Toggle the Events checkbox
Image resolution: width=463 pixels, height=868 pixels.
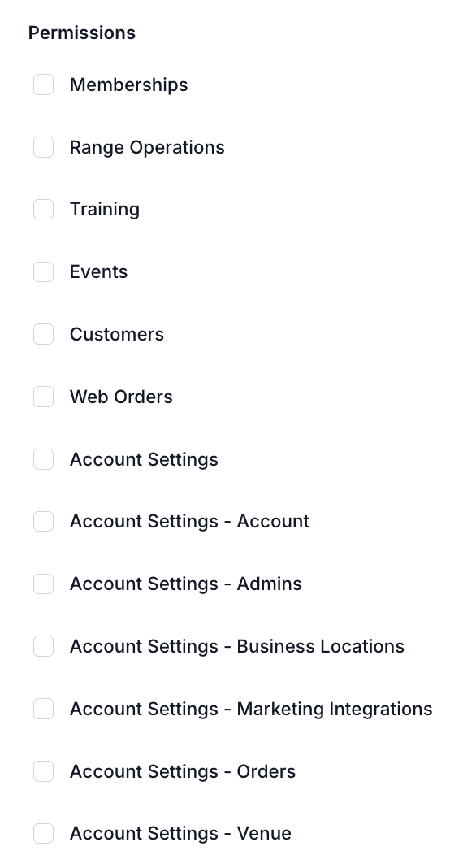click(43, 271)
